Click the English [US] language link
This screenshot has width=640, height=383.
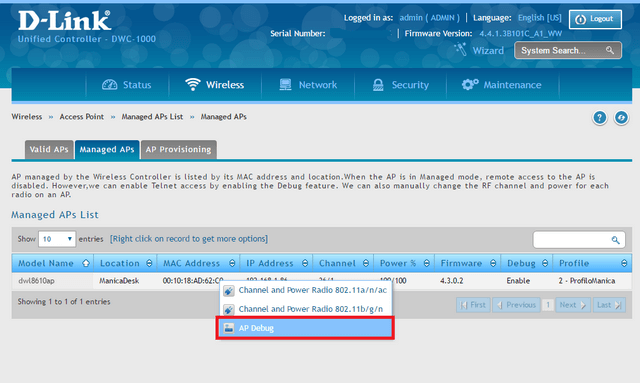click(540, 18)
